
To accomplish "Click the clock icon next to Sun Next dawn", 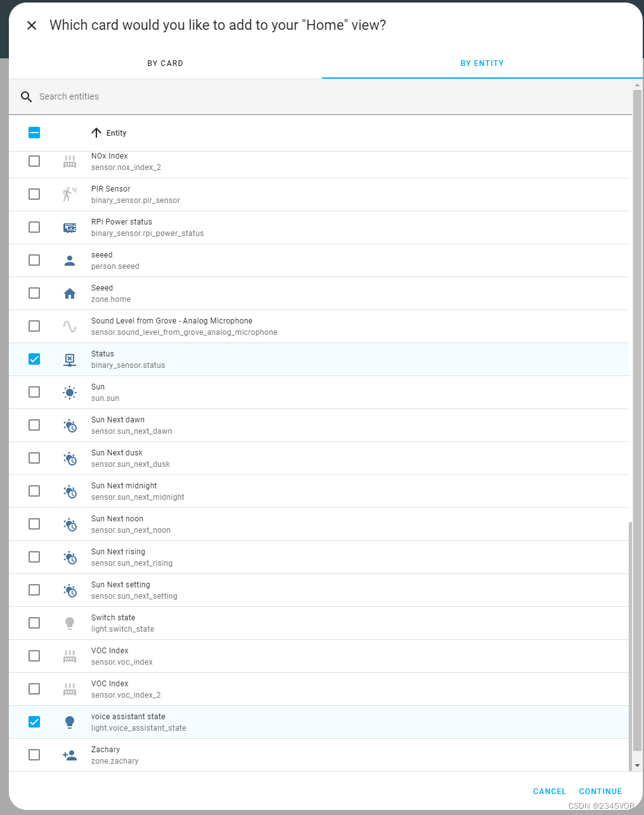I will (70, 425).
